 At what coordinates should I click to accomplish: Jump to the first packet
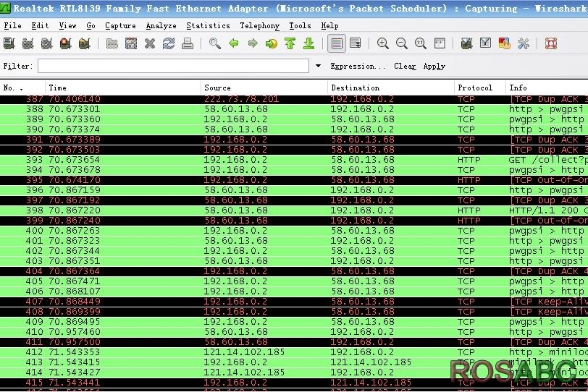click(x=290, y=43)
